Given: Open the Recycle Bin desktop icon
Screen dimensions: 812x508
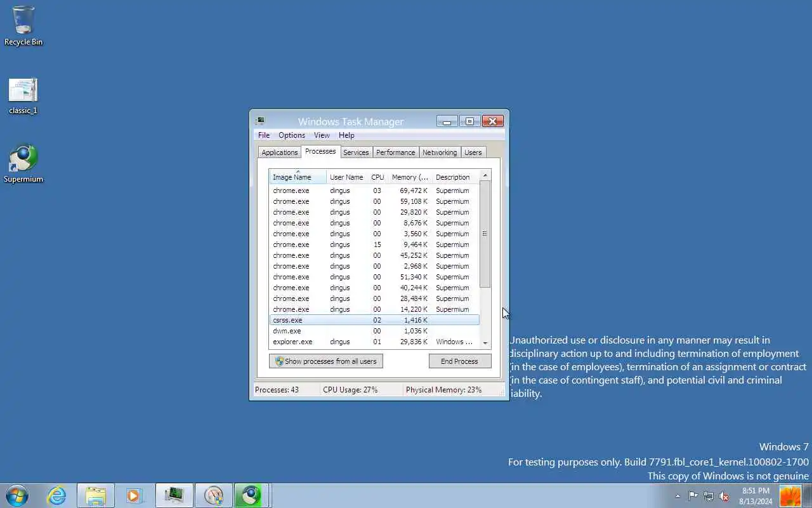Looking at the screenshot, I should (x=23, y=25).
